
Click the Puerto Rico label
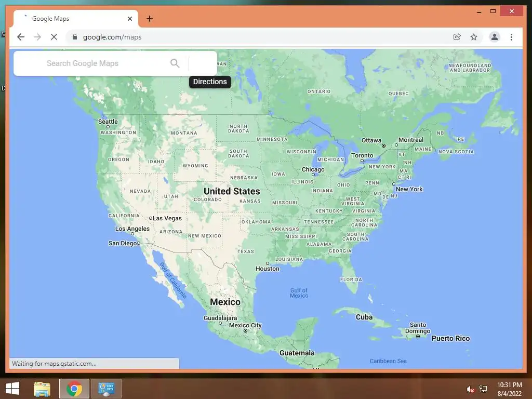(x=450, y=338)
